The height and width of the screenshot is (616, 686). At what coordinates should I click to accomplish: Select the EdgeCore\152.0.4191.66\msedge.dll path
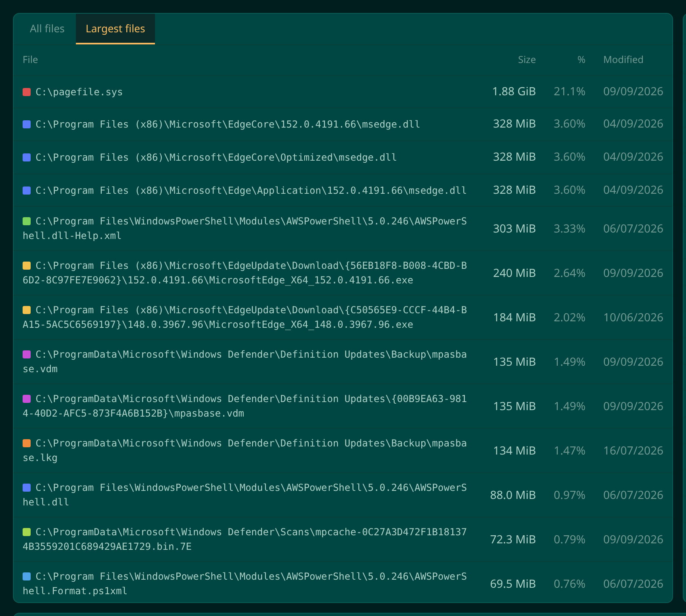point(228,124)
